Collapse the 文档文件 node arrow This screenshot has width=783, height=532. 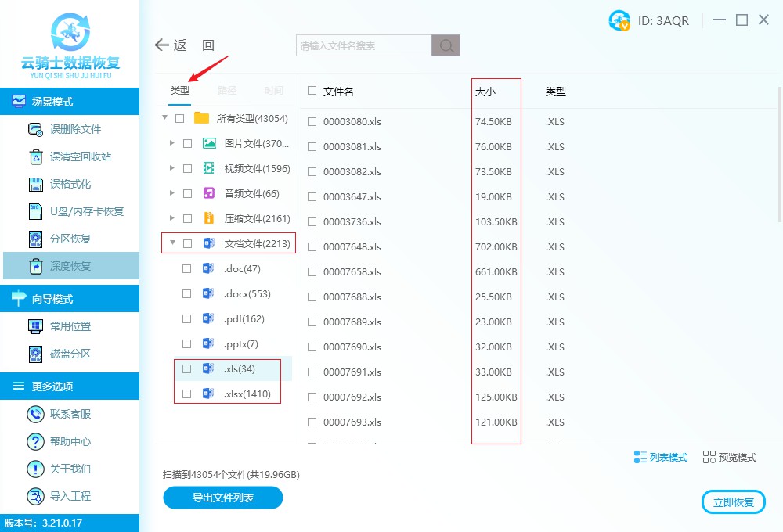(173, 243)
